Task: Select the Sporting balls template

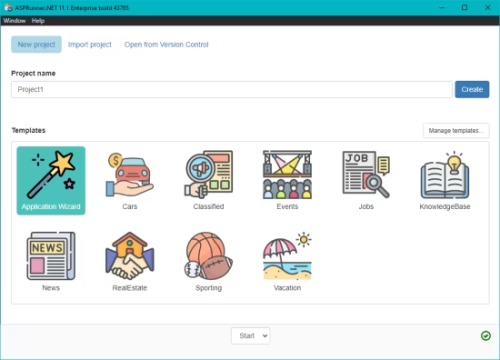Action: pos(209,256)
